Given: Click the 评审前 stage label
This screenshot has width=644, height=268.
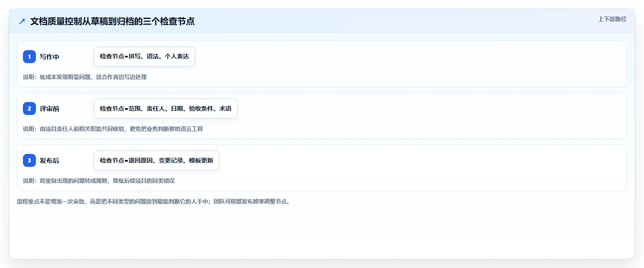Looking at the screenshot, I should pyautogui.click(x=49, y=108).
